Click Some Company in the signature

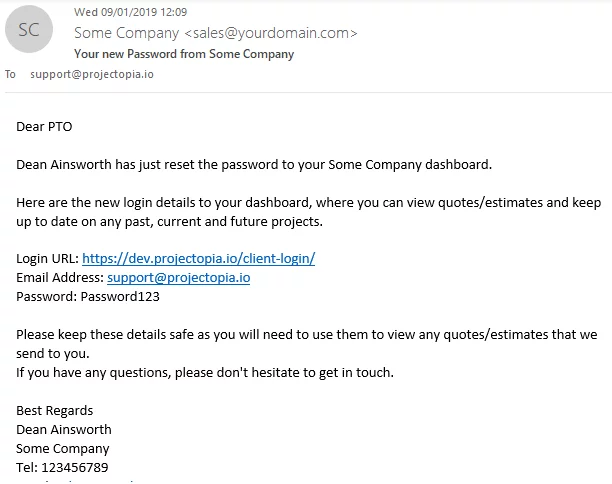pos(62,448)
